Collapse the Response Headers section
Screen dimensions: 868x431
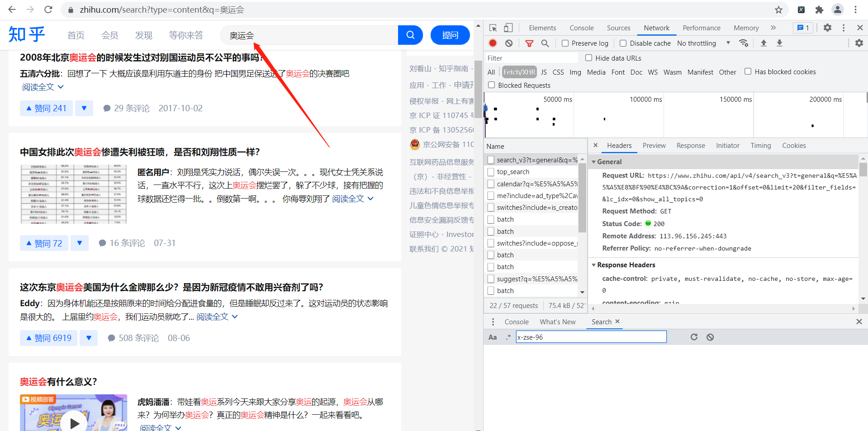[593, 265]
